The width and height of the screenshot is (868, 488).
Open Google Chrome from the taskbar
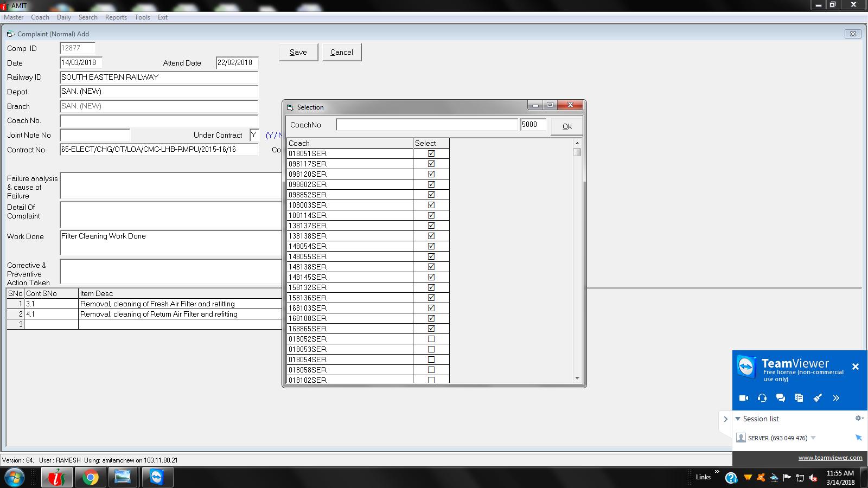click(x=91, y=477)
